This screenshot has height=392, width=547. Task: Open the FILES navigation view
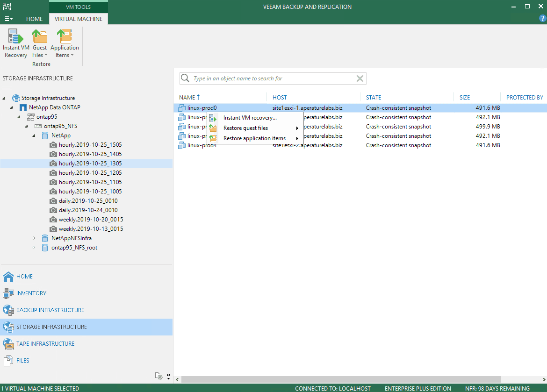tap(86, 360)
